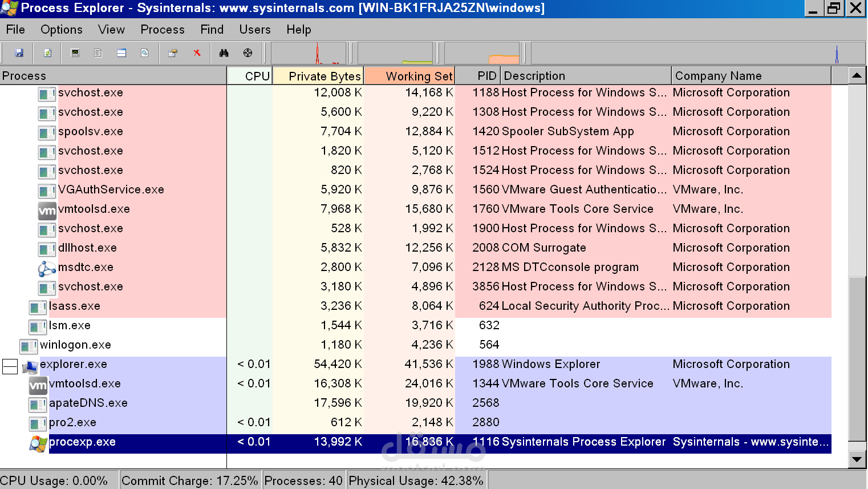Click the Commit Charge indicator in the status bar
The width and height of the screenshot is (868, 489).
(x=190, y=480)
